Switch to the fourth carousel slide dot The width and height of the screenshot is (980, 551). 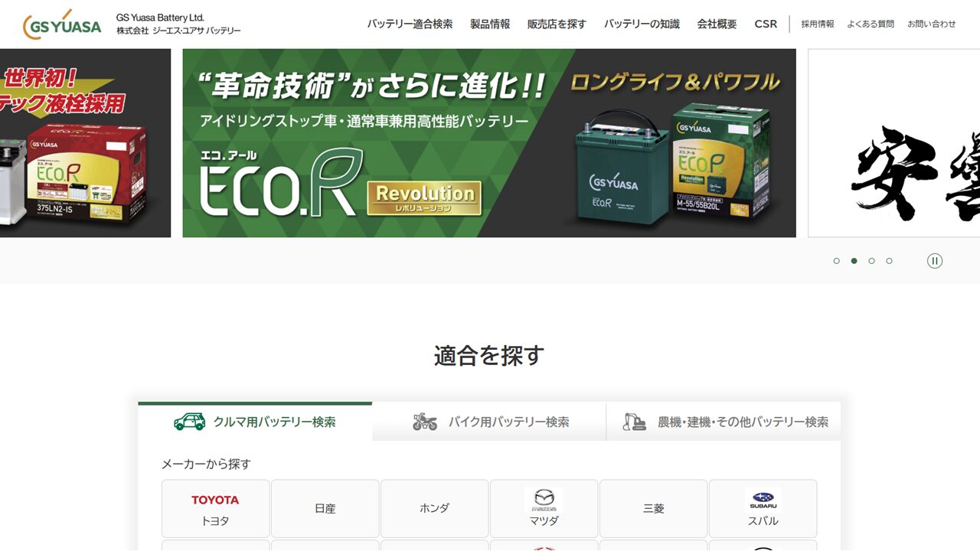coord(889,261)
